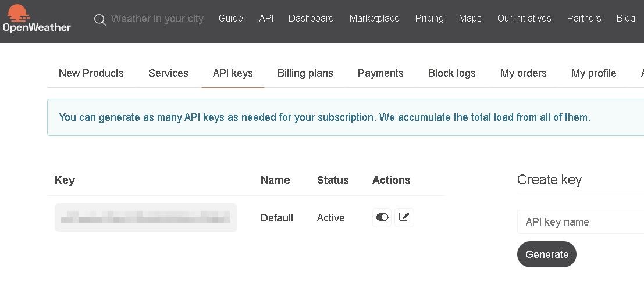Click the search magnifier icon

100,19
